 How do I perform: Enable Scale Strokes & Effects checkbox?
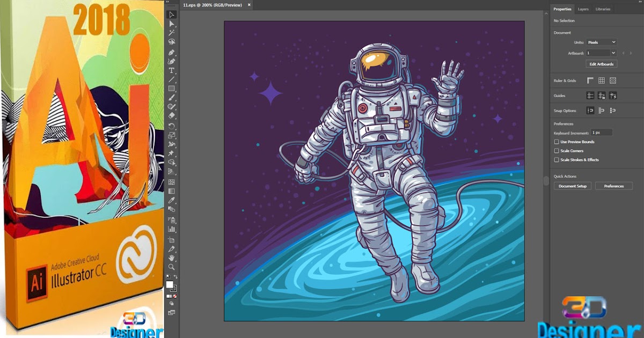557,160
